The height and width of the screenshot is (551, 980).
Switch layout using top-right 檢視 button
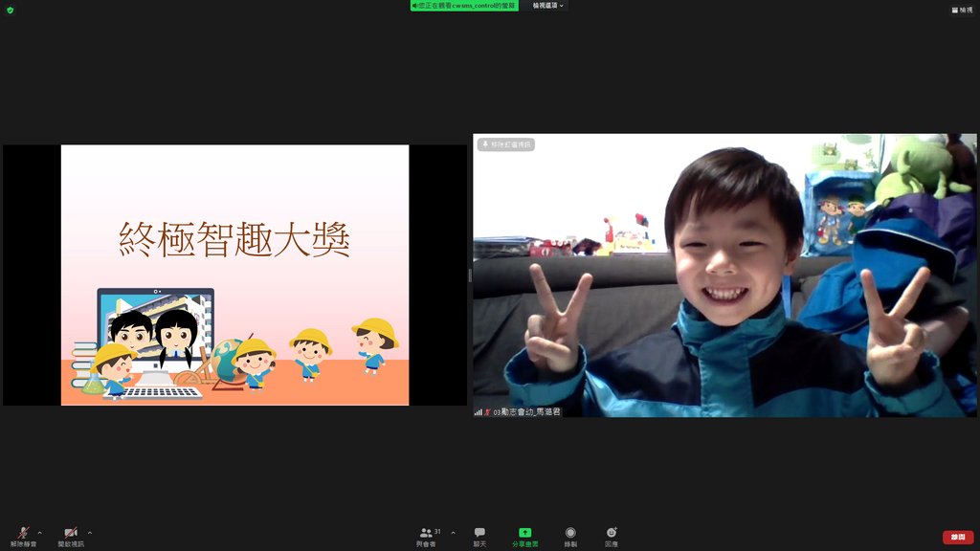[x=961, y=10]
